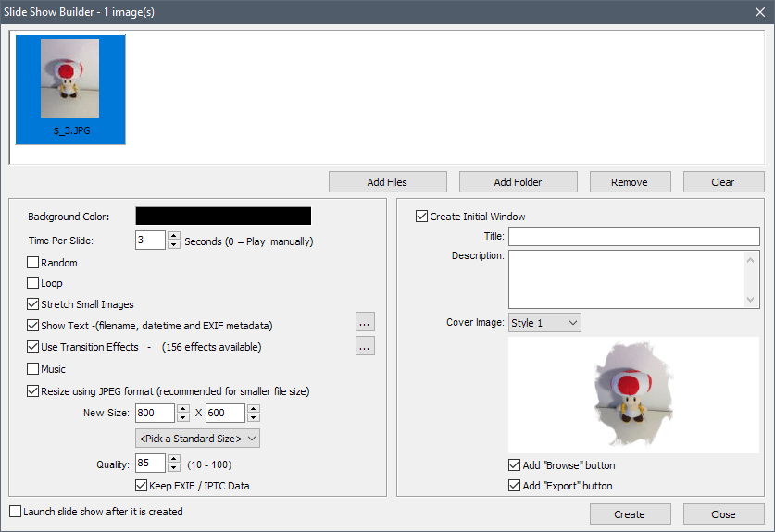Enable the Random checkbox
Screen dimensions: 775x532
tap(32, 262)
